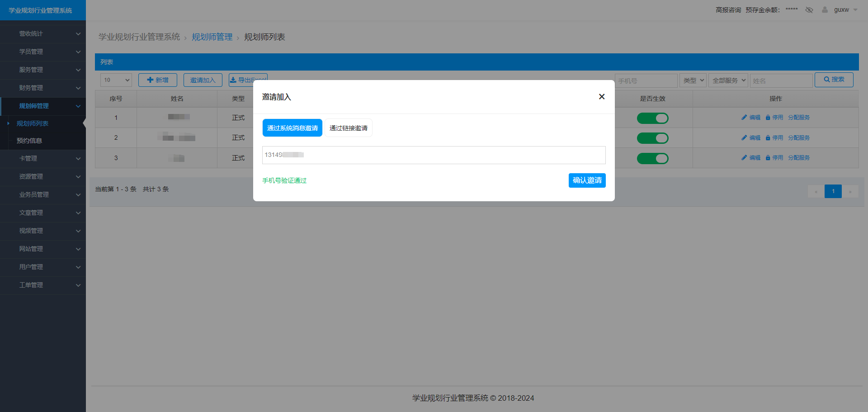The height and width of the screenshot is (412, 868).
Task: Click the 确认邀请 button
Action: (587, 180)
